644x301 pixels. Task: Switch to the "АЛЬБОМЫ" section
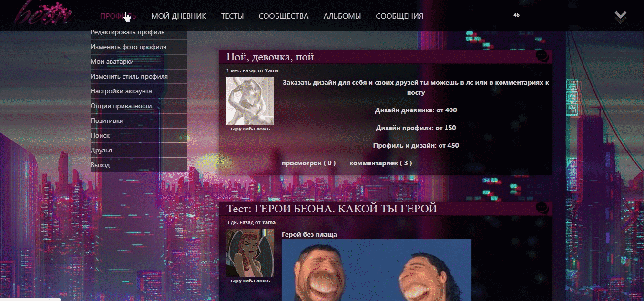click(x=342, y=16)
